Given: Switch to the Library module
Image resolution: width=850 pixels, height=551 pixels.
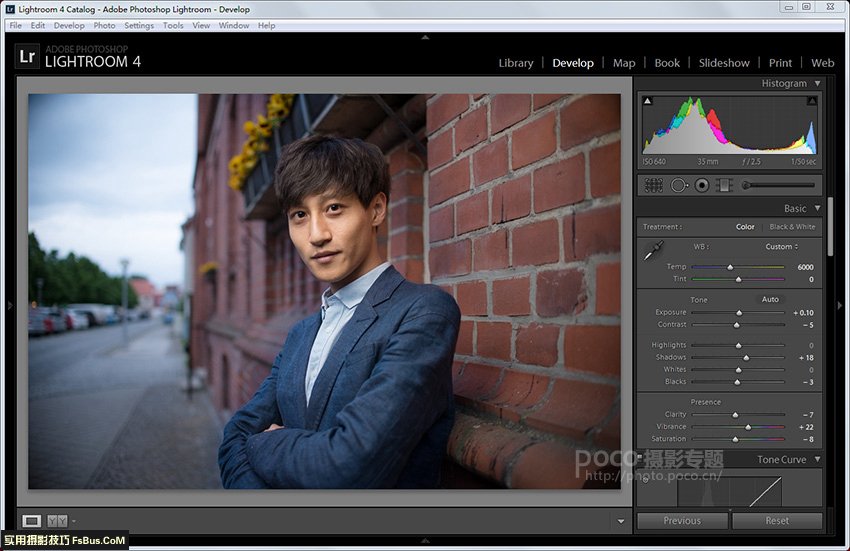Looking at the screenshot, I should coord(516,63).
